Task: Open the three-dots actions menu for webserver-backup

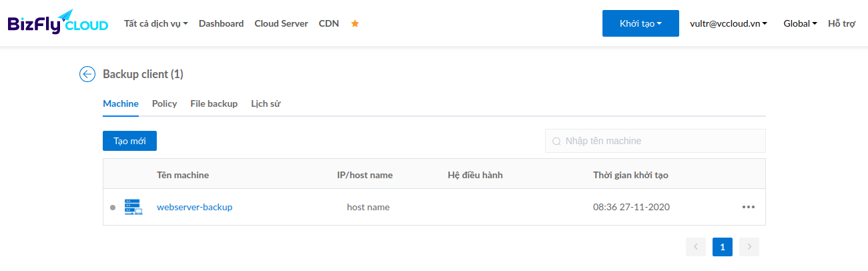Action: pos(749,207)
